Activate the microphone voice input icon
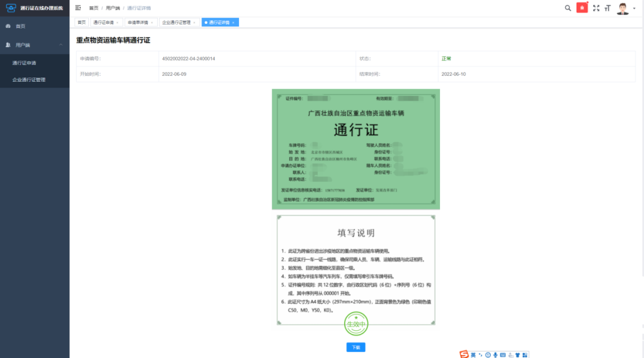The image size is (644, 358). point(496,354)
